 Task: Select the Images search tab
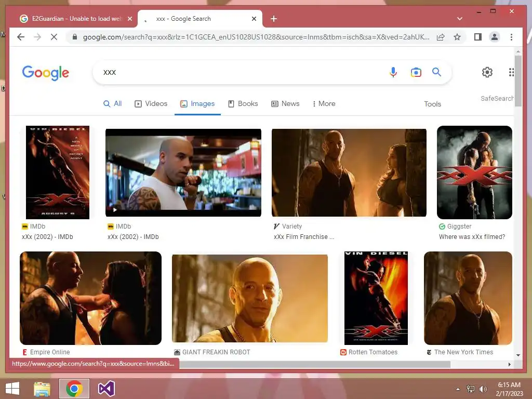pyautogui.click(x=197, y=104)
